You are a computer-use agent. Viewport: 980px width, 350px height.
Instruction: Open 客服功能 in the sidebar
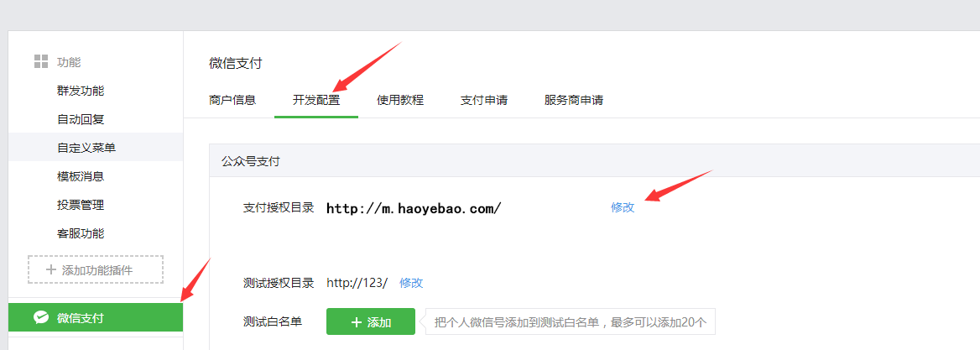(81, 233)
